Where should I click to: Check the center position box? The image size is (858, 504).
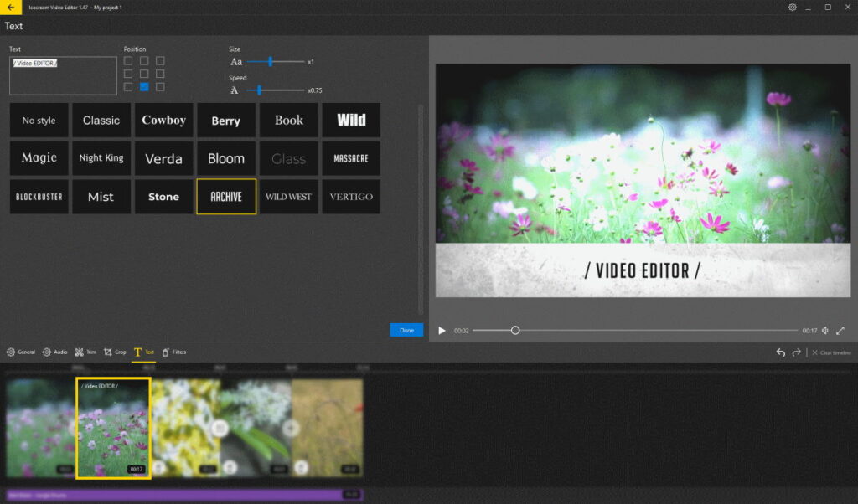[143, 74]
